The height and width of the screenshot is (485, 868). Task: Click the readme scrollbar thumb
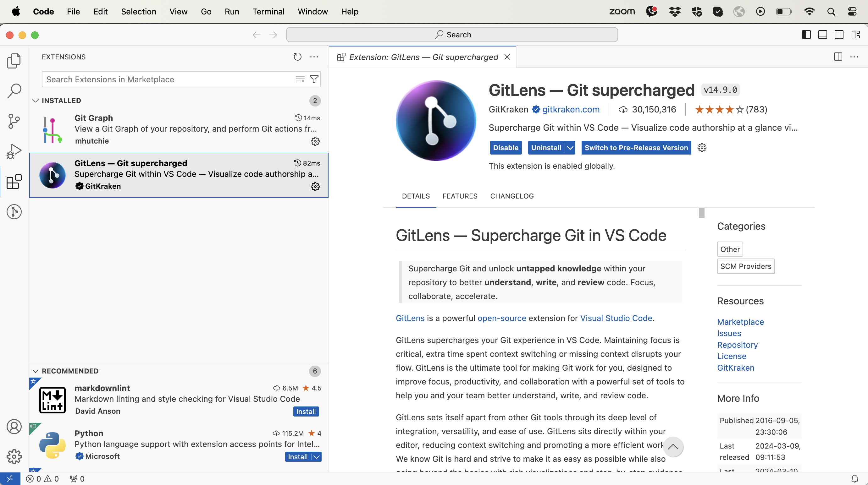[702, 213]
